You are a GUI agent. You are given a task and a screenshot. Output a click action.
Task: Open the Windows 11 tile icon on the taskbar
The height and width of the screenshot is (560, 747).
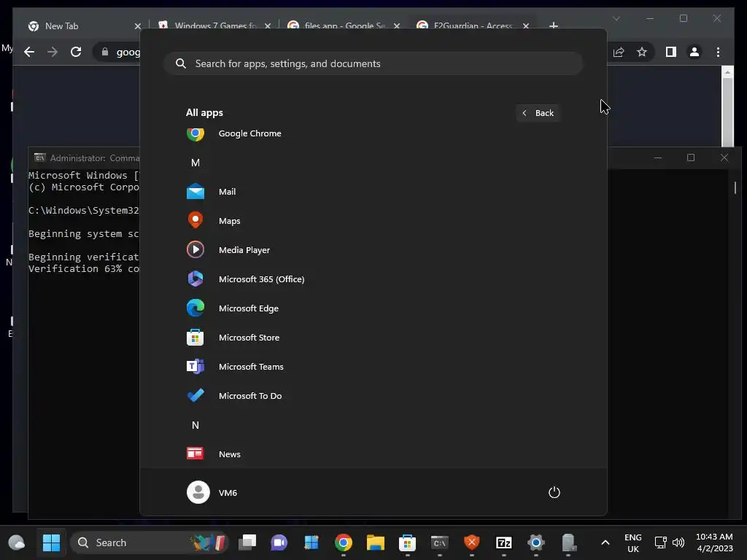[x=311, y=542]
